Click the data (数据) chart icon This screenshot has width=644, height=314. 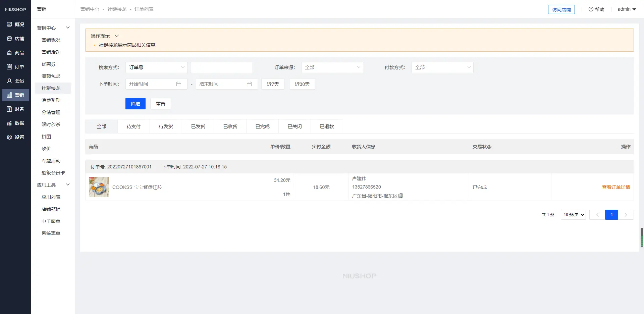point(9,123)
